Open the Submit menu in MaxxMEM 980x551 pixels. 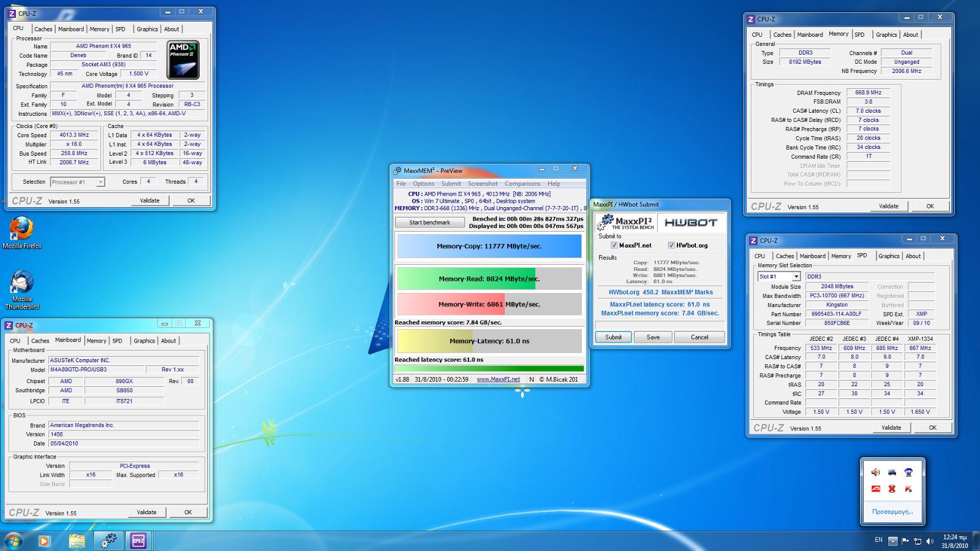point(451,183)
